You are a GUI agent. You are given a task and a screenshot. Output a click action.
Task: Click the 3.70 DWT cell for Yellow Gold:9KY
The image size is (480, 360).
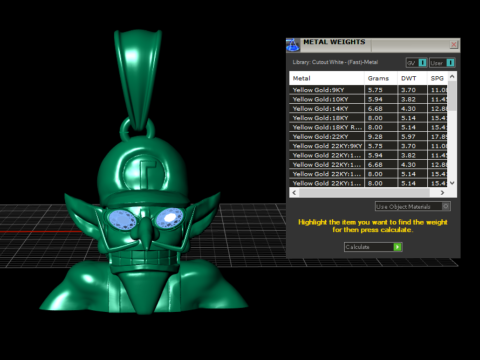pos(412,90)
